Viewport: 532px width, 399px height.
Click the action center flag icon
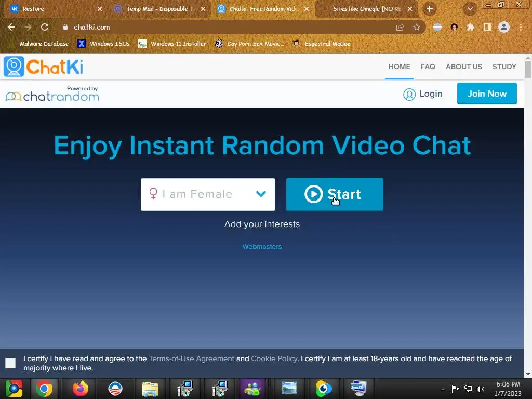(x=455, y=389)
